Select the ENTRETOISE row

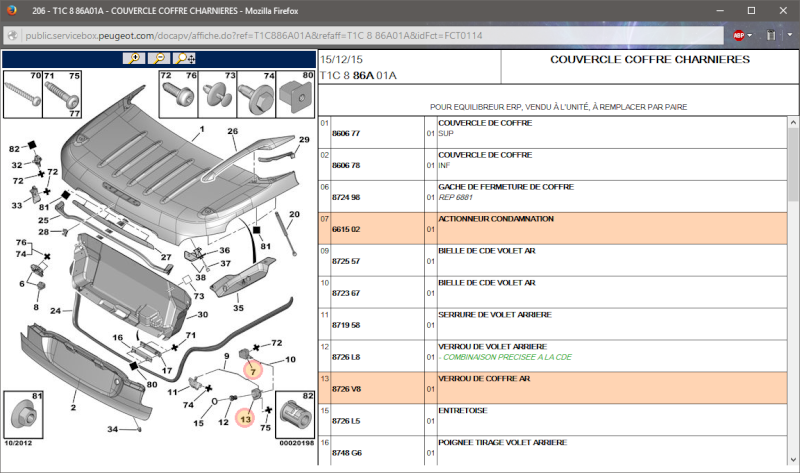(553, 420)
